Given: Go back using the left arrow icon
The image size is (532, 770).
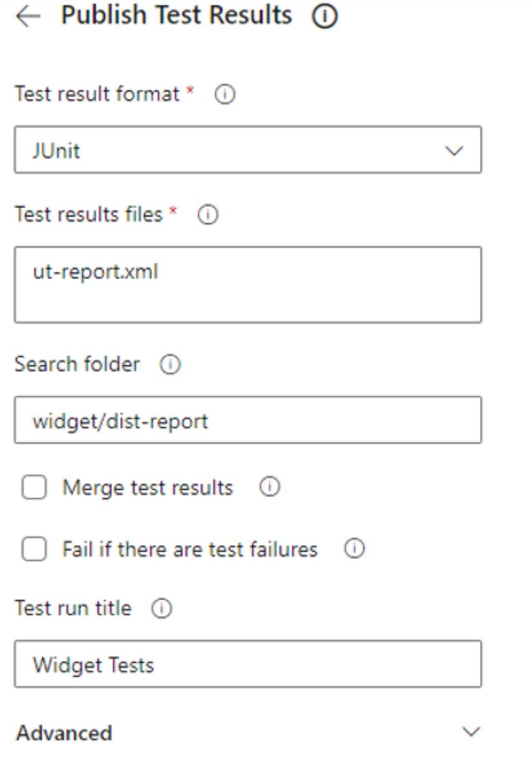Looking at the screenshot, I should [x=28, y=16].
